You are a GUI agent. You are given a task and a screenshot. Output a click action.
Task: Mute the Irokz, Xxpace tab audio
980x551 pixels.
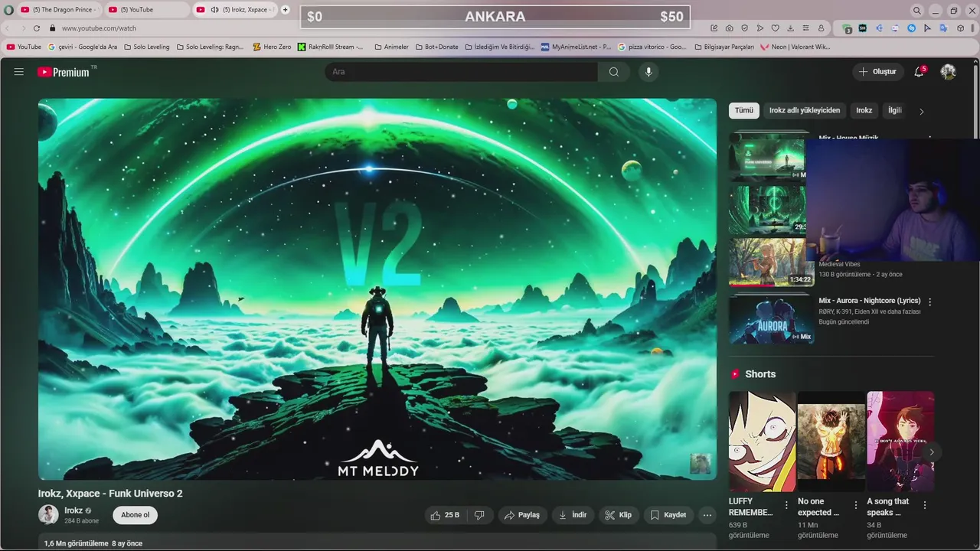pyautogui.click(x=214, y=9)
